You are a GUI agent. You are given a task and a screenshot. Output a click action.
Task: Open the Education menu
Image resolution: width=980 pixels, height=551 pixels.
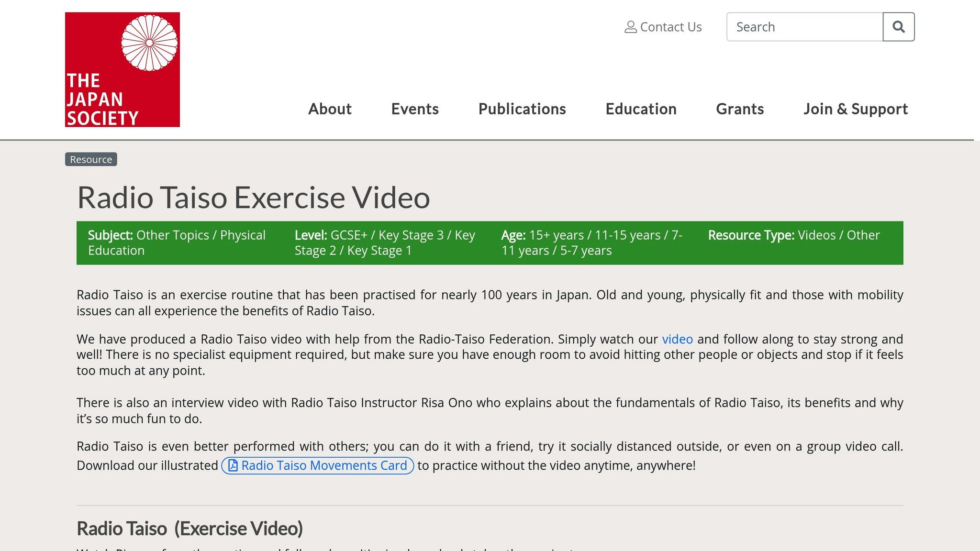tap(641, 109)
